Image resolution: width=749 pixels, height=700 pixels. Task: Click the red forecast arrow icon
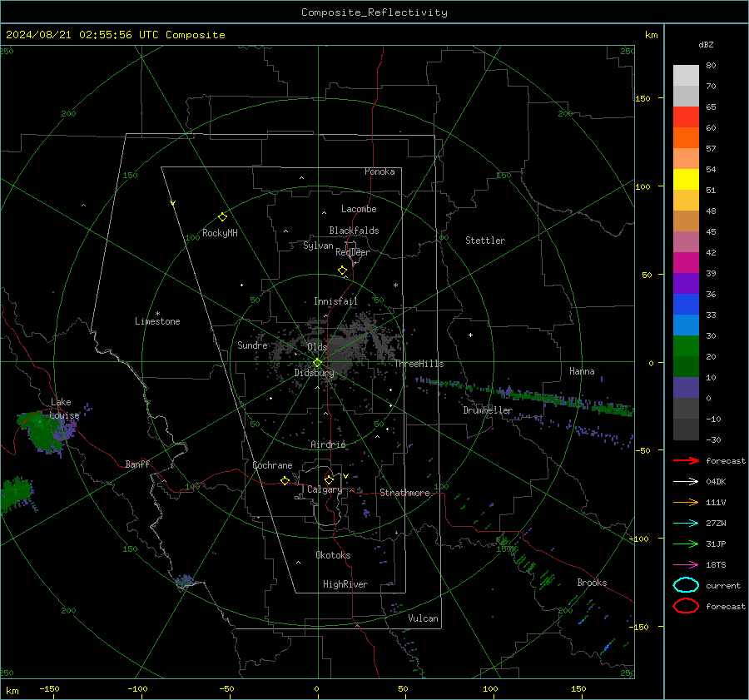pyautogui.click(x=686, y=460)
